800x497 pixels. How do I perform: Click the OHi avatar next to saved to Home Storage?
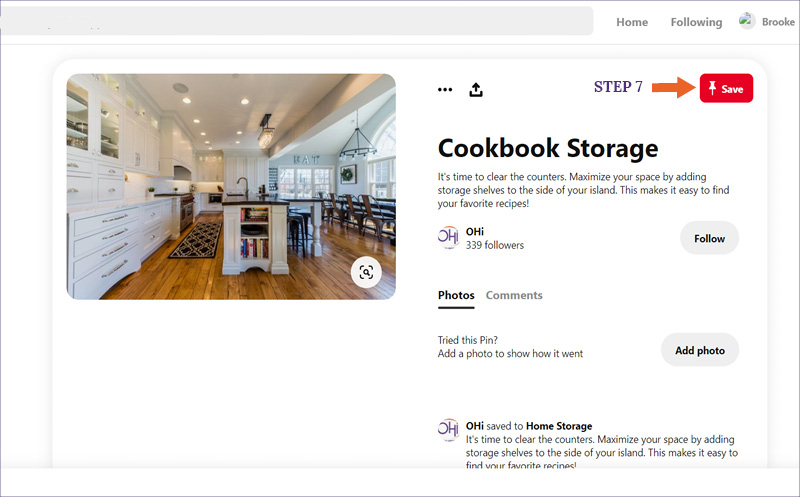click(x=448, y=430)
